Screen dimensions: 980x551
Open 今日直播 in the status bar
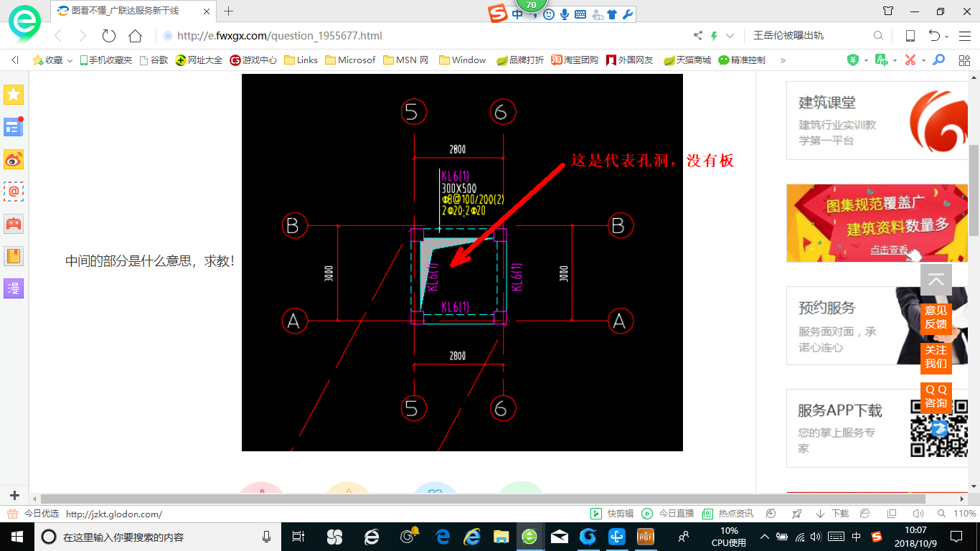[x=668, y=514]
